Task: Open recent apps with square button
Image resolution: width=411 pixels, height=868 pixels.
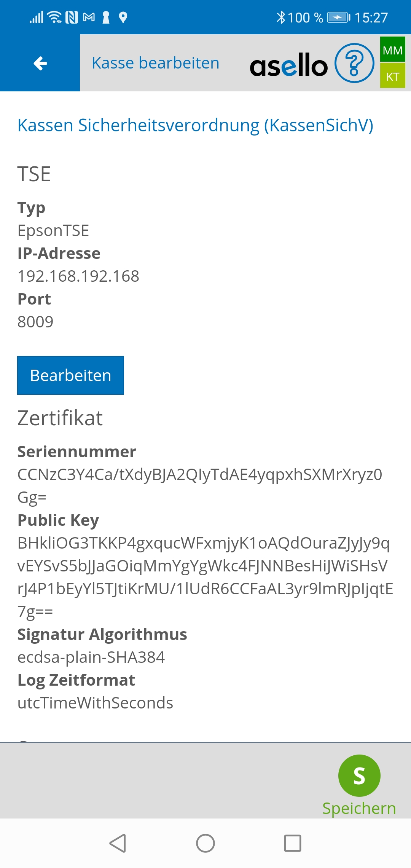Action: [x=293, y=843]
